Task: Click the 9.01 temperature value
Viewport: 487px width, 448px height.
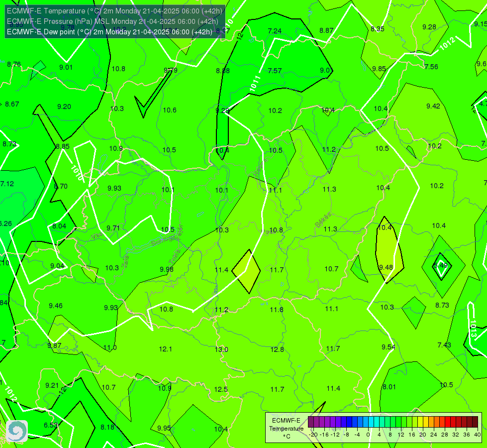Action: click(x=66, y=67)
